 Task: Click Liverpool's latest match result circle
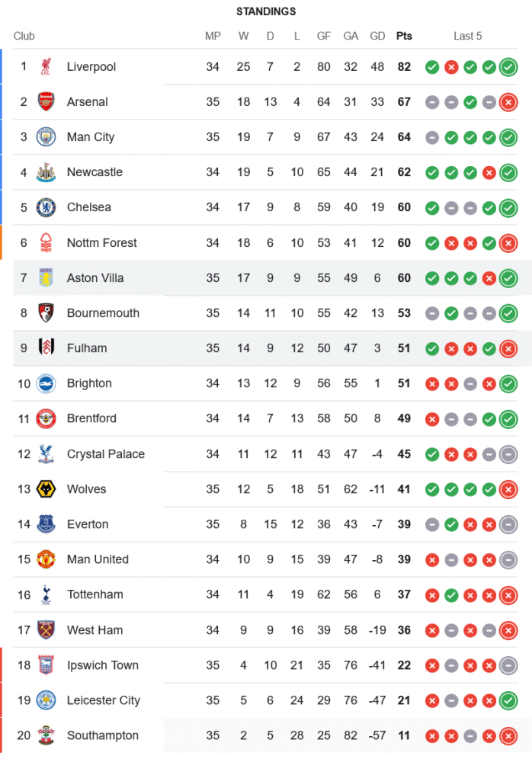[x=508, y=67]
